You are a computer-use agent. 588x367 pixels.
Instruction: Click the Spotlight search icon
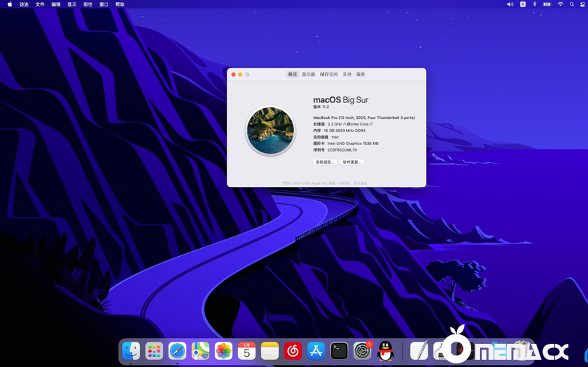(x=572, y=4)
